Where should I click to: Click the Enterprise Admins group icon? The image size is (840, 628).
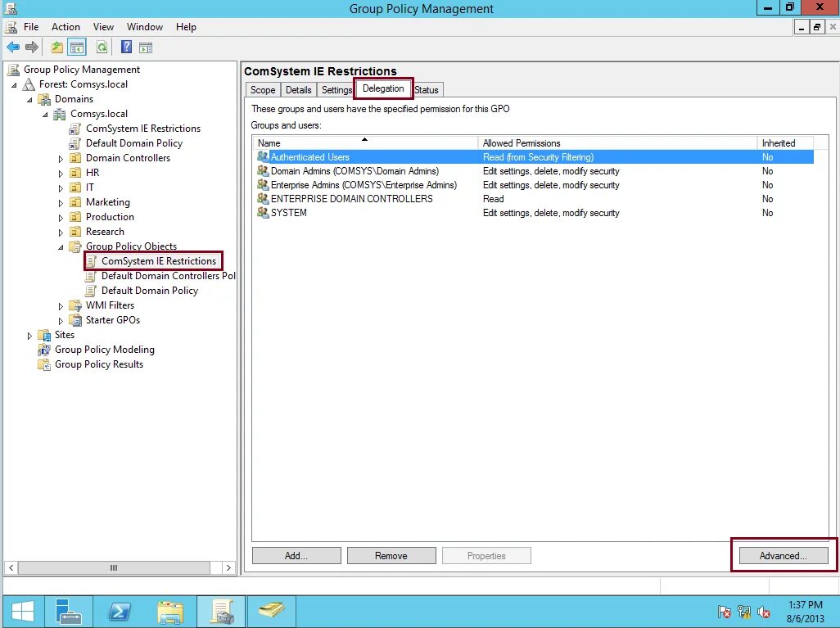point(263,184)
